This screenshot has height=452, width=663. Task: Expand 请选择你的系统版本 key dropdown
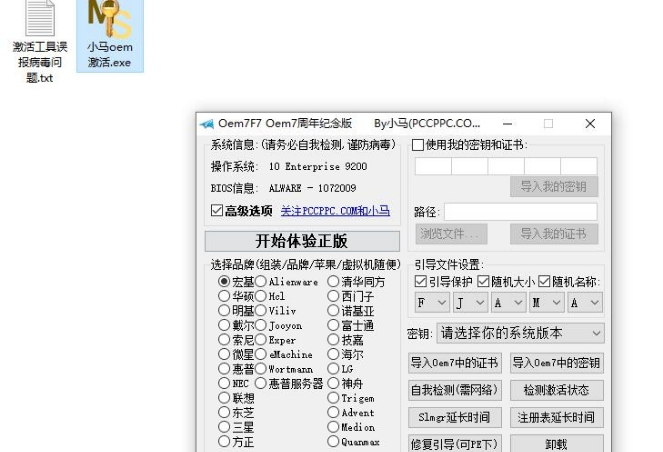point(521,333)
